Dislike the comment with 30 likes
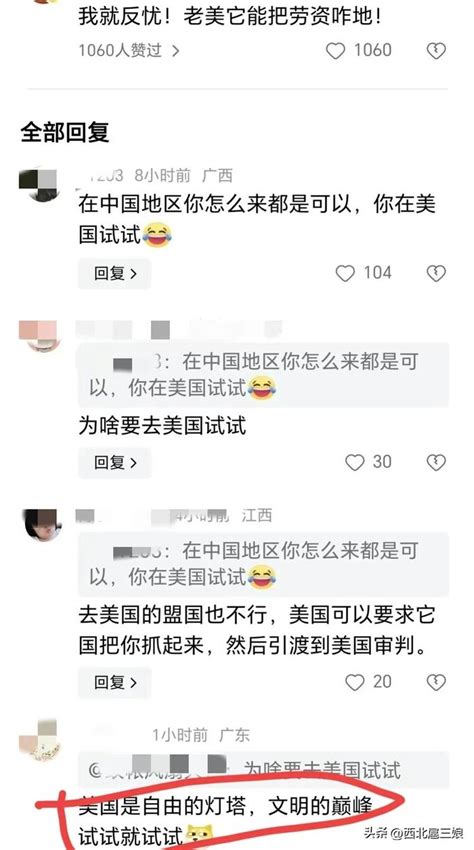This screenshot has width=474, height=850. pyautogui.click(x=435, y=462)
